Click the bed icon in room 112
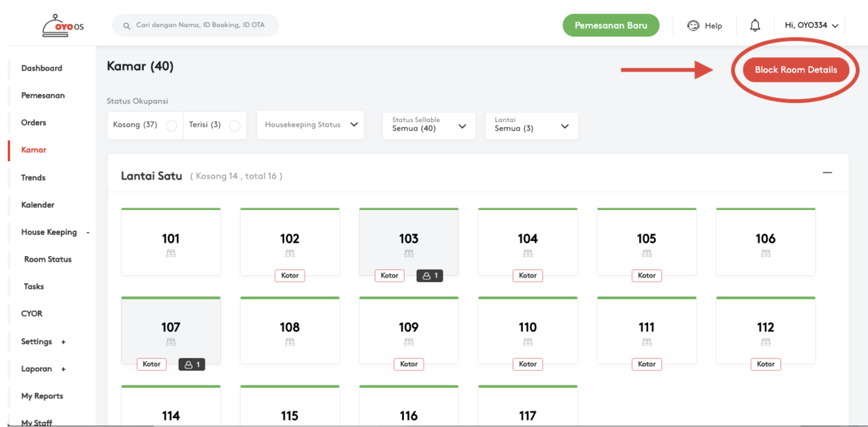This screenshot has width=868, height=427. pos(766,342)
